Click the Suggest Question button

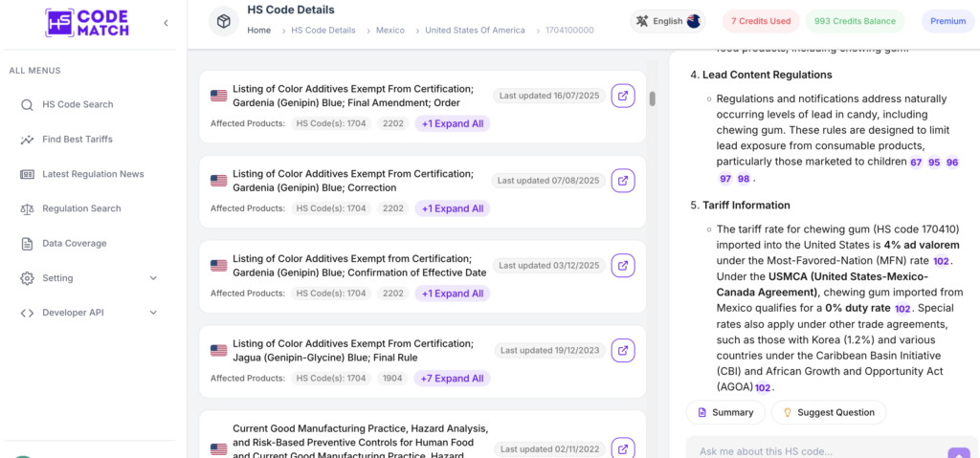829,412
